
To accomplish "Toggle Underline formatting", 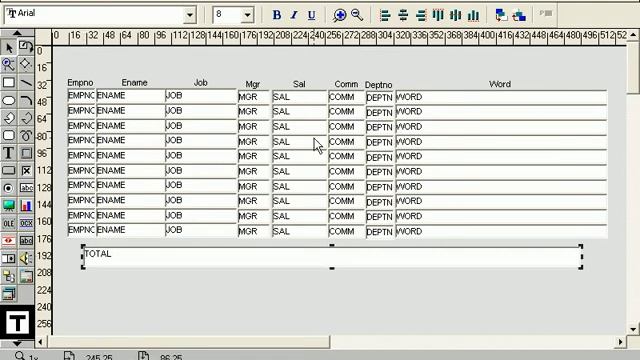I will click(311, 15).
